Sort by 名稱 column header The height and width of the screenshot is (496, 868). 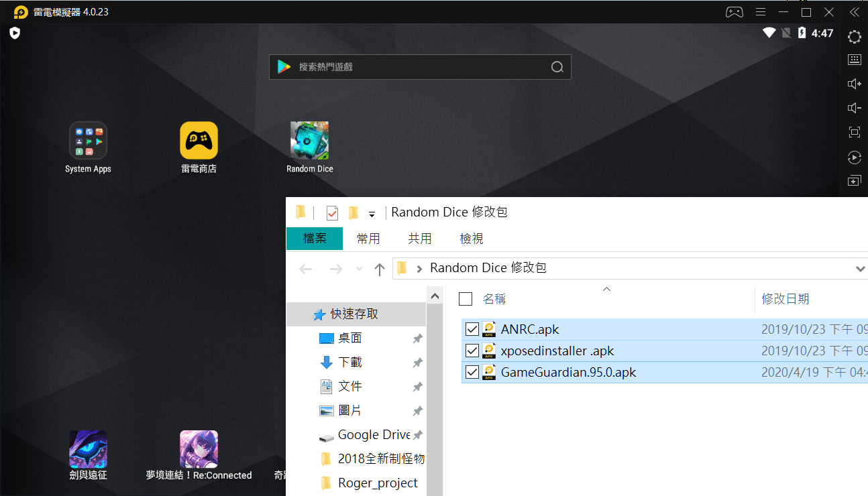click(x=494, y=299)
